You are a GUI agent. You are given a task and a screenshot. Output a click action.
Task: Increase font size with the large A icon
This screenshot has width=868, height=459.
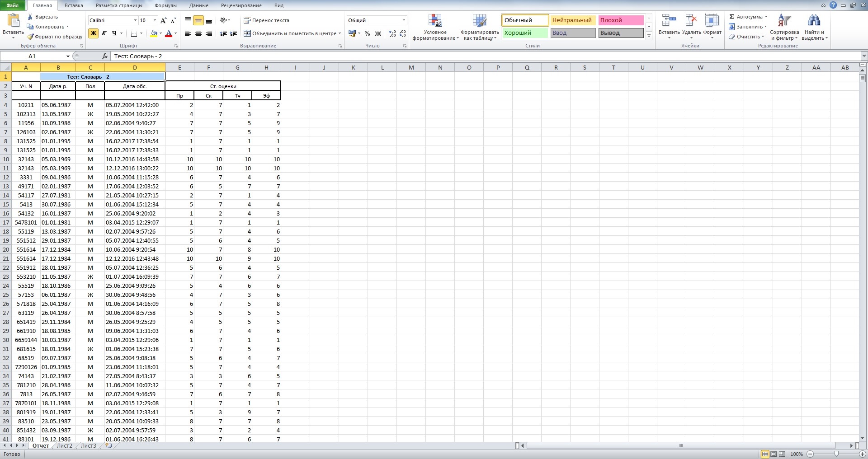pos(163,20)
